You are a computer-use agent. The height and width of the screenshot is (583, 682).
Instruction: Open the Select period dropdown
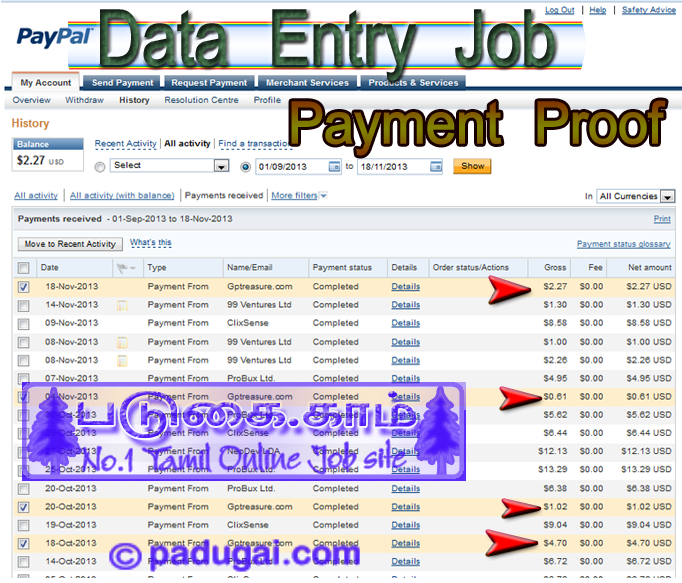click(x=169, y=166)
